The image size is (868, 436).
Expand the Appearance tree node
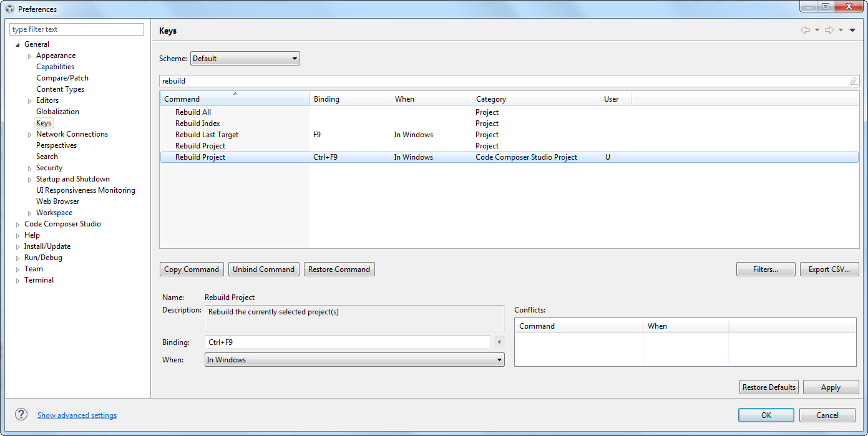[30, 56]
